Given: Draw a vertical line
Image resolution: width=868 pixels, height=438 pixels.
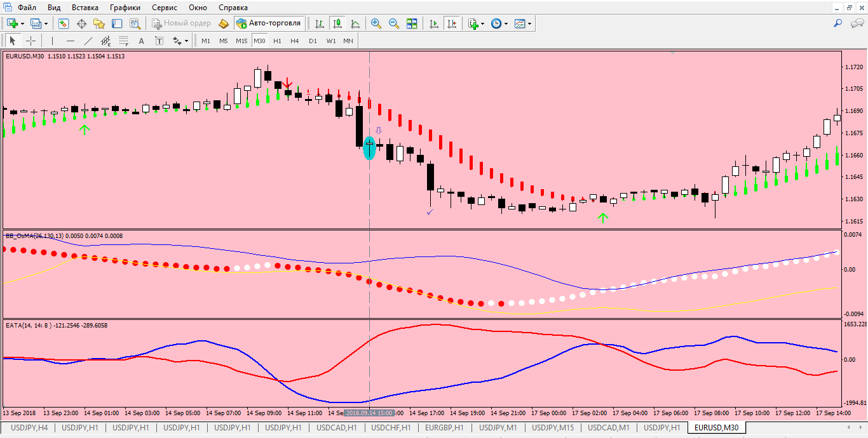Looking at the screenshot, I should tap(52, 41).
